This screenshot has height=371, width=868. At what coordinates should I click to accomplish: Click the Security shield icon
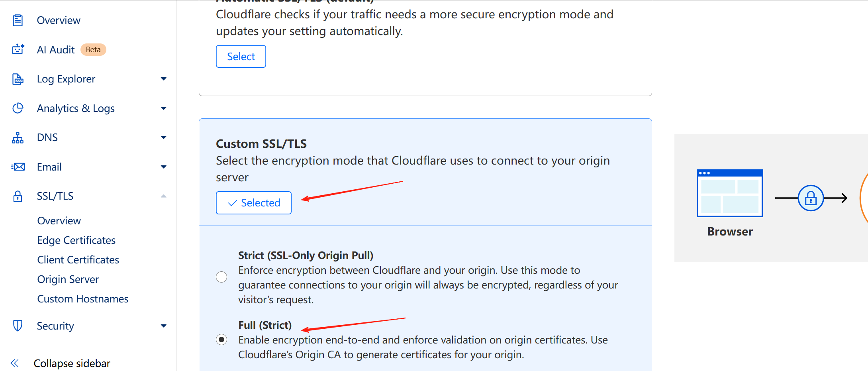point(18,326)
